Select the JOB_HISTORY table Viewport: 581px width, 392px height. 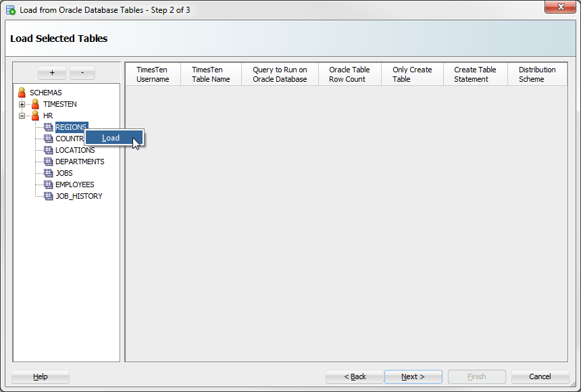(79, 196)
